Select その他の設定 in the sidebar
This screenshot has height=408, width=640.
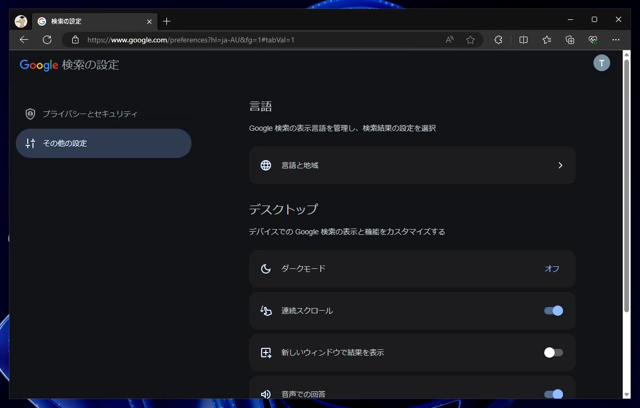[x=104, y=143]
